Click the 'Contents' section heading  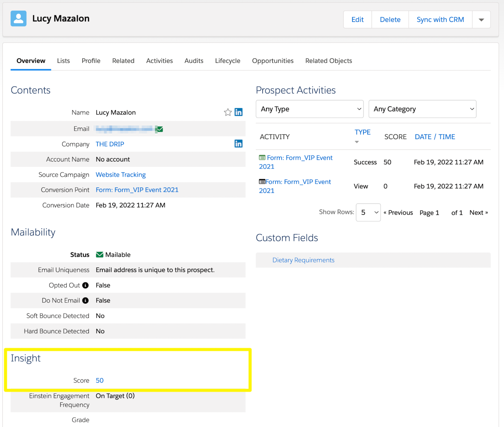tap(31, 90)
